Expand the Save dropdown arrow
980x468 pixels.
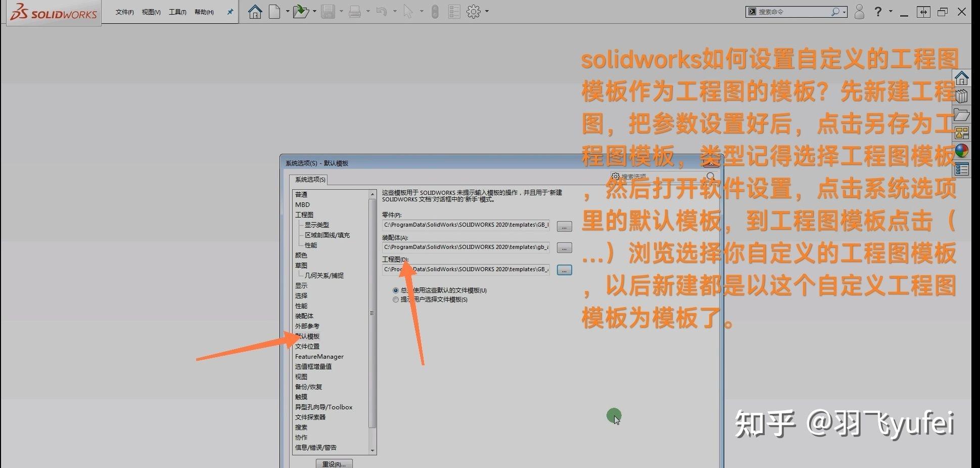coord(341,12)
